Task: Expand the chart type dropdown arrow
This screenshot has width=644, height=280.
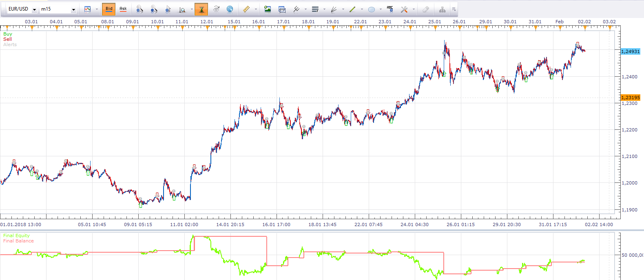Action: coord(97,9)
